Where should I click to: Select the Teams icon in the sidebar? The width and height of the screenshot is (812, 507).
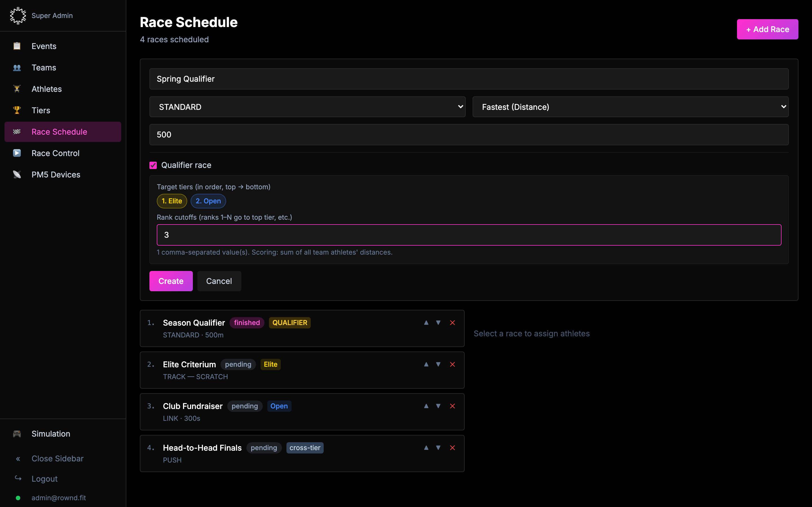pyautogui.click(x=17, y=67)
